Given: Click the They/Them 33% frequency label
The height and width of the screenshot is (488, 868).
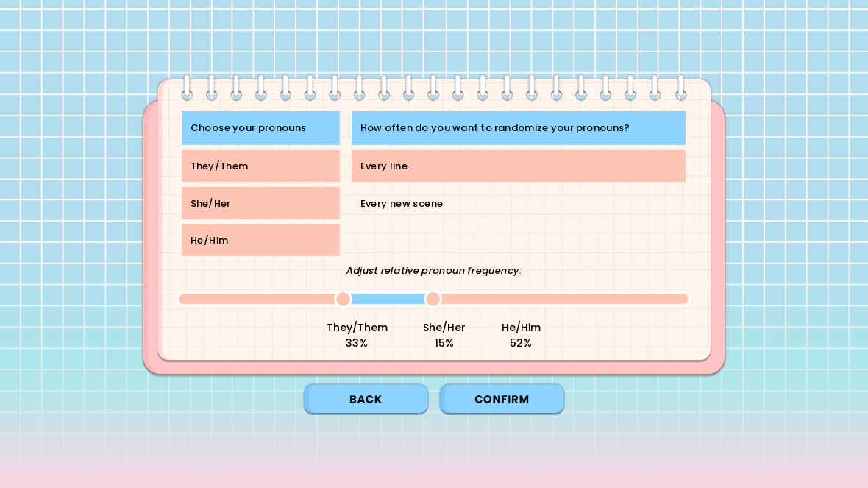Looking at the screenshot, I should tap(357, 335).
